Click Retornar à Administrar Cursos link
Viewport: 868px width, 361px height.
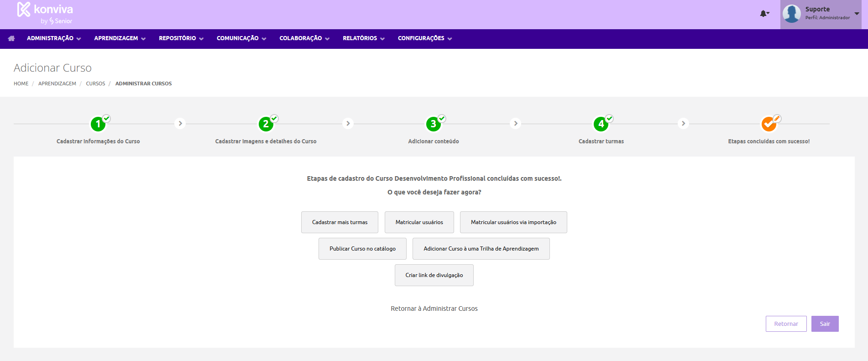click(x=434, y=309)
